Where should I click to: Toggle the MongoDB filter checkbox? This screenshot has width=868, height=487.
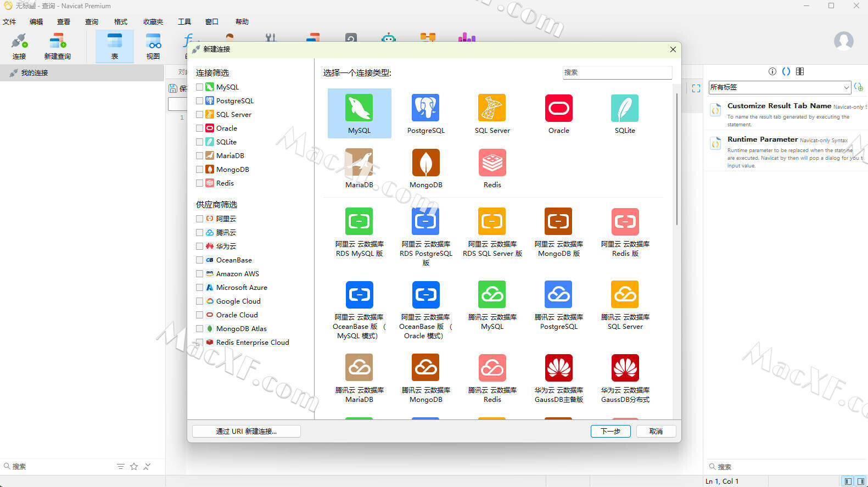[x=199, y=169]
